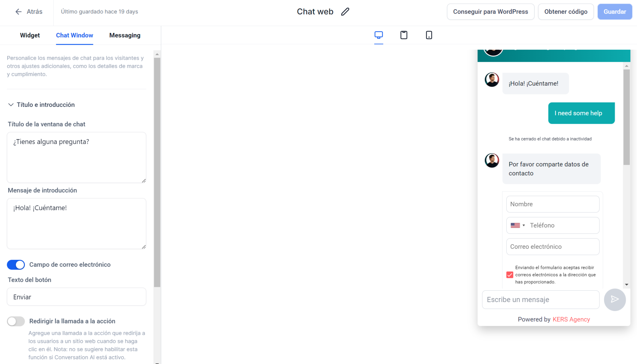Click resize handle of introduction message textarea
Image resolution: width=637 pixels, height=364 pixels.
tap(144, 247)
